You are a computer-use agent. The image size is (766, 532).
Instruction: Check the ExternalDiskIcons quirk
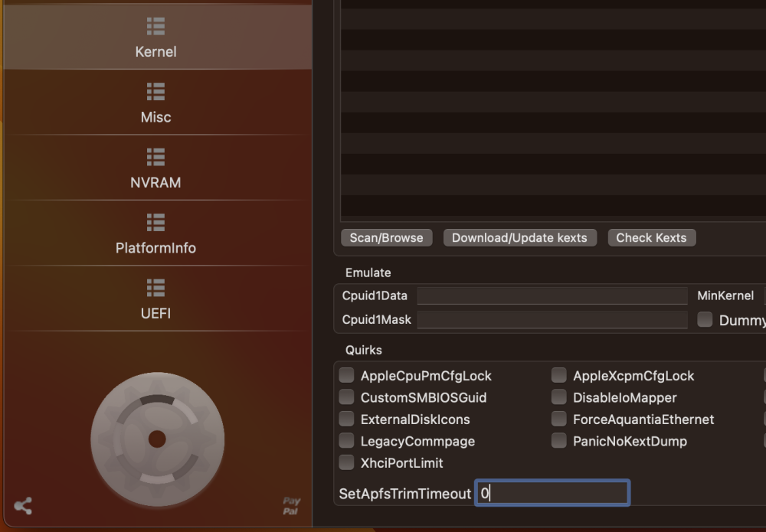(x=346, y=419)
